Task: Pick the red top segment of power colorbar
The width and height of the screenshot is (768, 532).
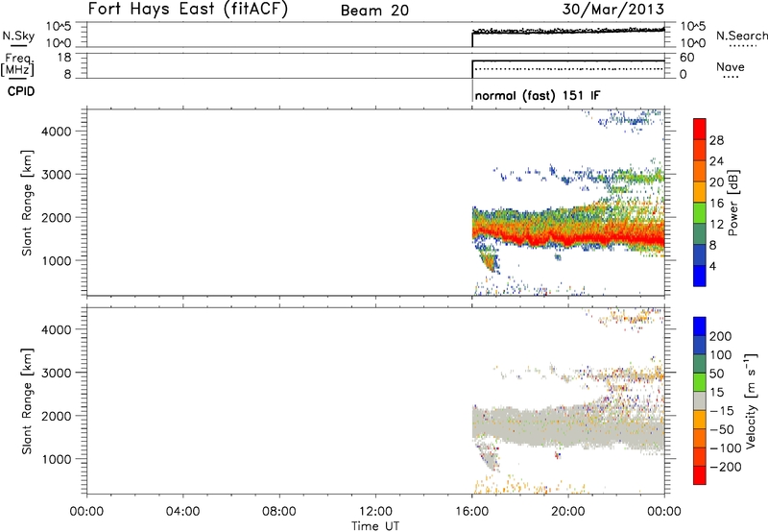Action: click(x=700, y=130)
